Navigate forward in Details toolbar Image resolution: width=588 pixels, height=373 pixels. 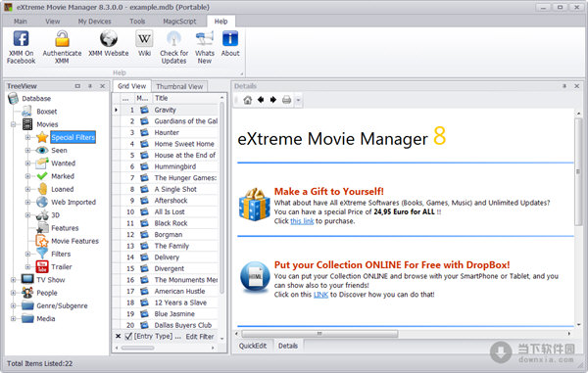click(273, 100)
